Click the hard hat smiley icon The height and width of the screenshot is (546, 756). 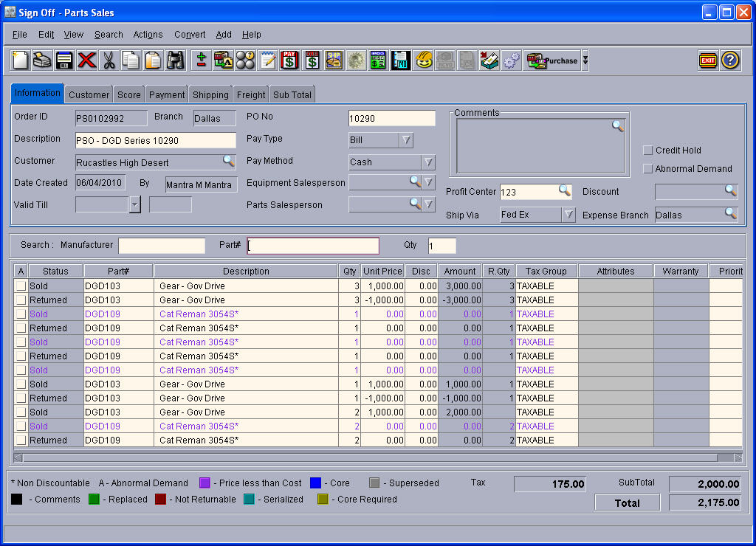tap(423, 61)
